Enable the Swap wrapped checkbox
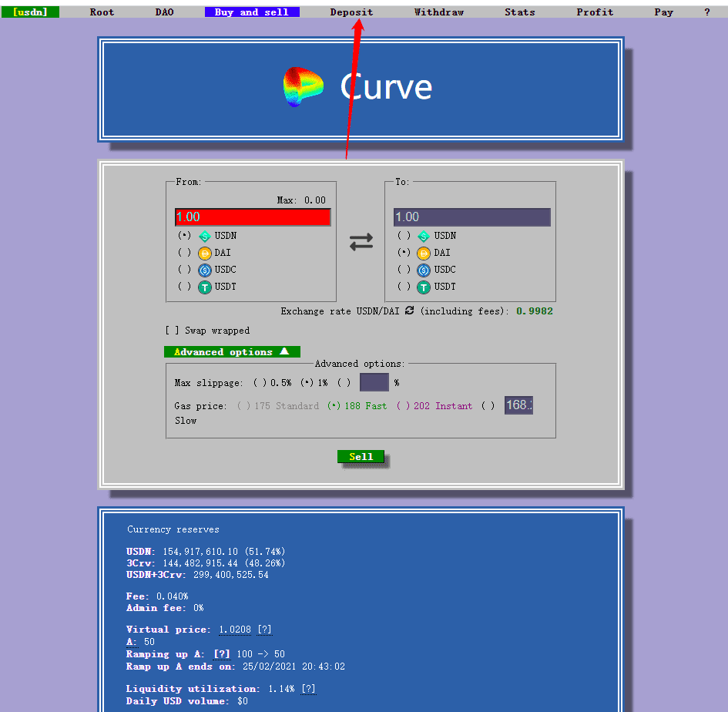Viewport: 728px width, 712px height. click(173, 331)
